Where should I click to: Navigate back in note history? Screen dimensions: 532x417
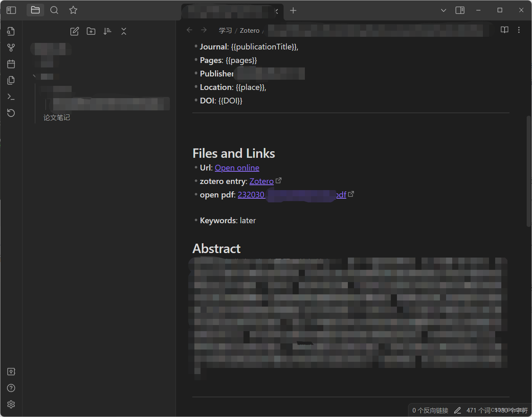coord(189,30)
